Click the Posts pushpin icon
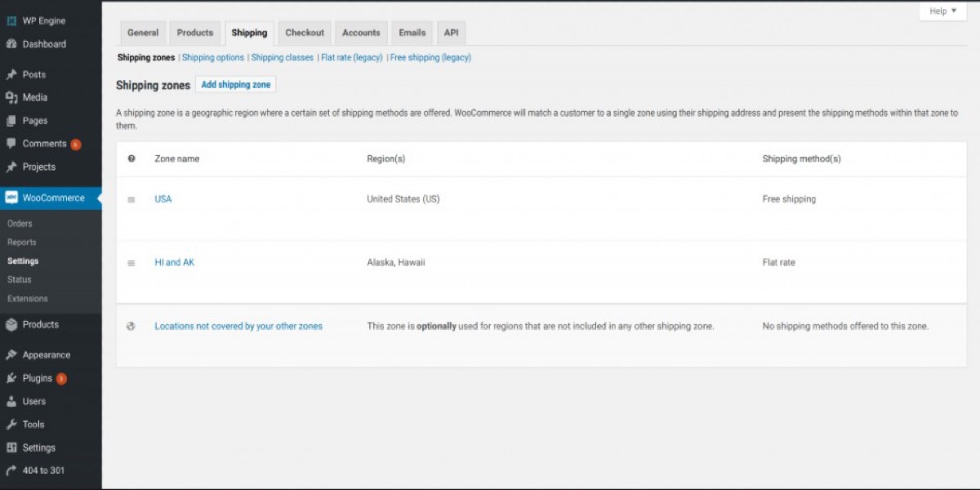The image size is (980, 490). 11,74
